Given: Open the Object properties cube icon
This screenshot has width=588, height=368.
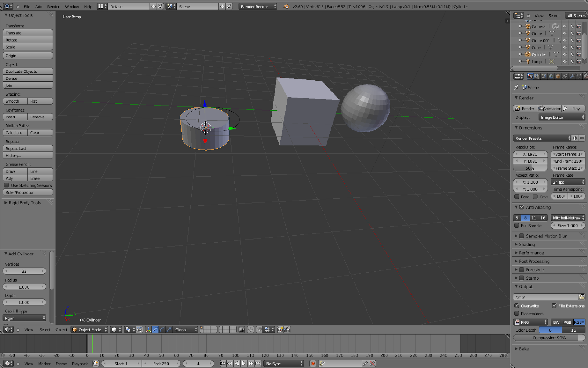Looking at the screenshot, I should (x=558, y=77).
